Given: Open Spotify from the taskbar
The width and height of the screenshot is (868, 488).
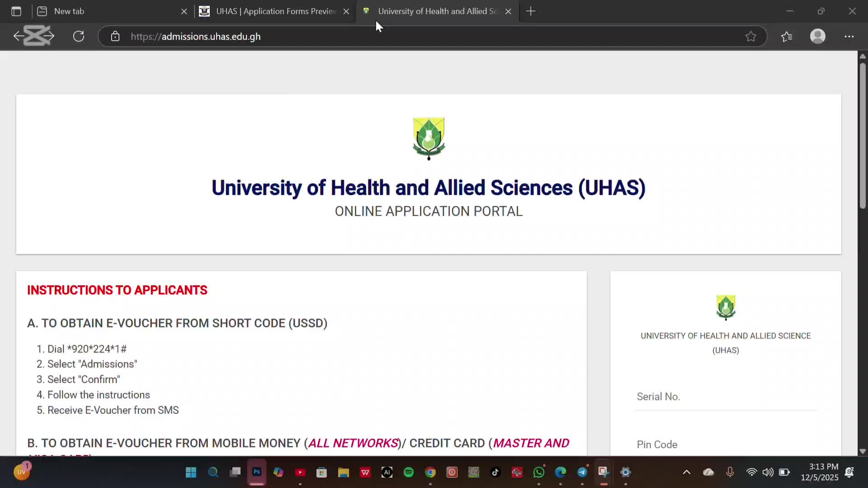Looking at the screenshot, I should (x=408, y=472).
